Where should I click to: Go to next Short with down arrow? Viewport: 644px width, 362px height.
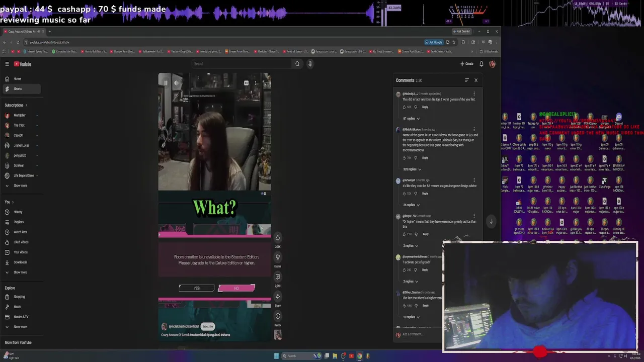491,222
